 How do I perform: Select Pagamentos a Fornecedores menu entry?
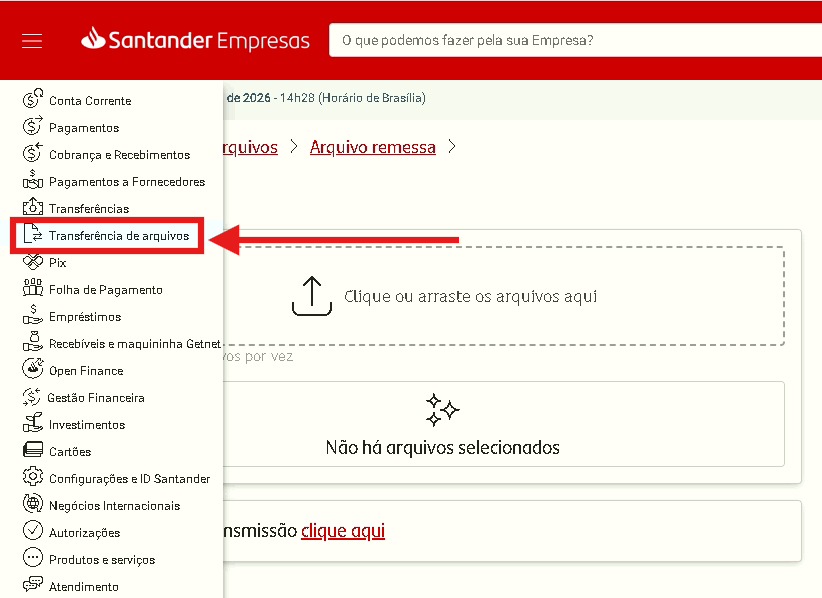(127, 182)
